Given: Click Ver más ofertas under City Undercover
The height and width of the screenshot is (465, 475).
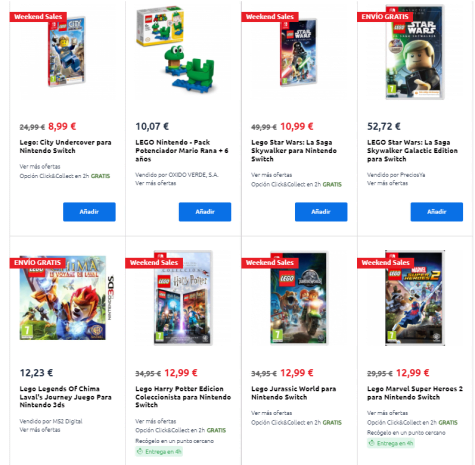Looking at the screenshot, I should tap(40, 166).
